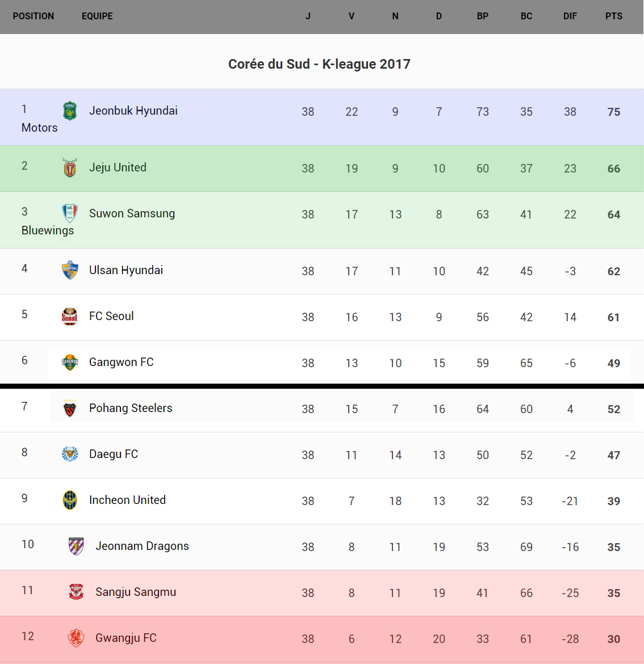
Task: Click the POSITION column header
Action: [34, 16]
